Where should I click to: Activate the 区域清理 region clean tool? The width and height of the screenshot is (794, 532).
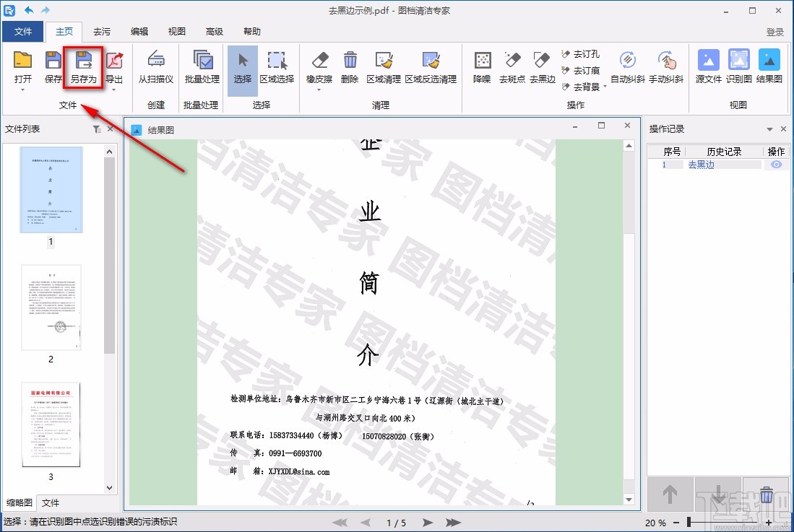(x=384, y=69)
